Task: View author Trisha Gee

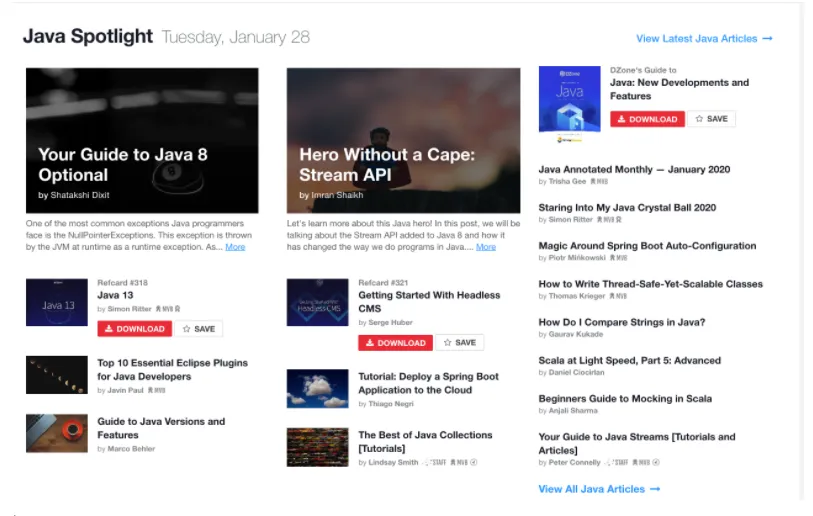Action: (567, 182)
